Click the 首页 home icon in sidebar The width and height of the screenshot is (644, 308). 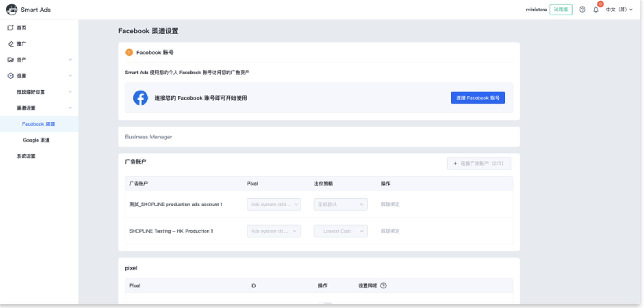pos(11,28)
